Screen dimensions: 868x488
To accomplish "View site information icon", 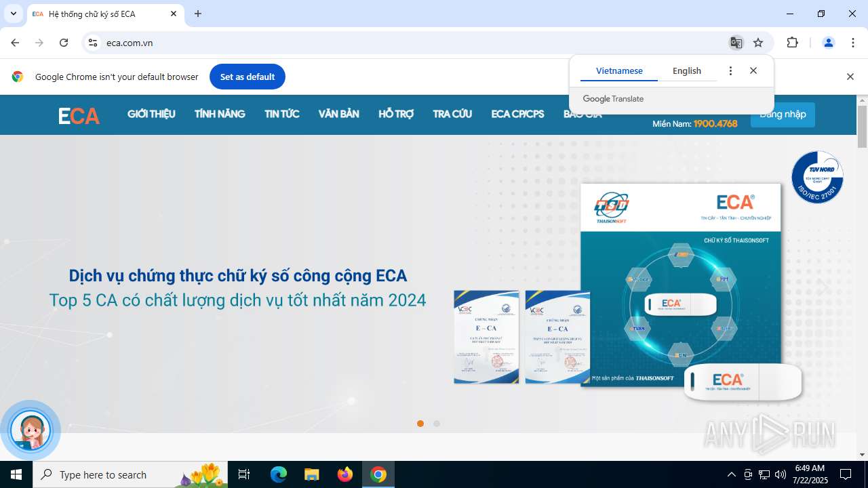I will 94,43.
